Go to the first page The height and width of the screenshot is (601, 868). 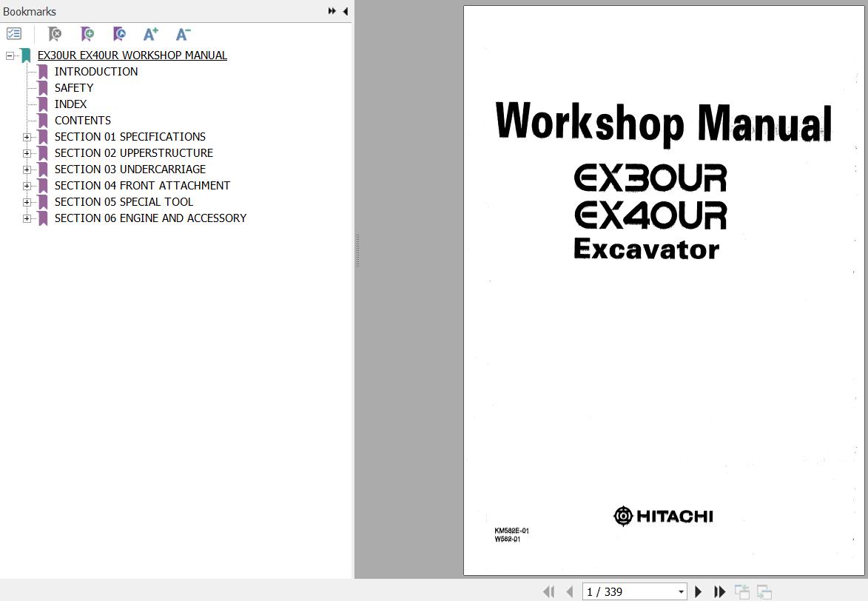(548, 591)
